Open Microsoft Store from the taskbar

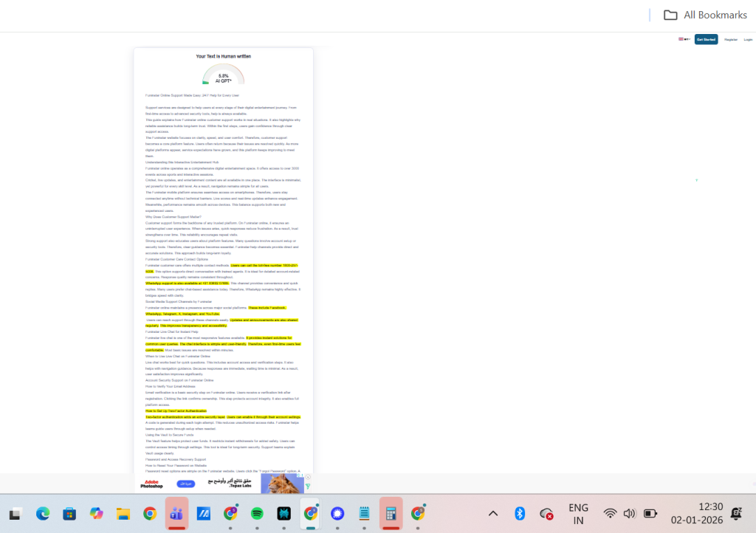(x=69, y=513)
